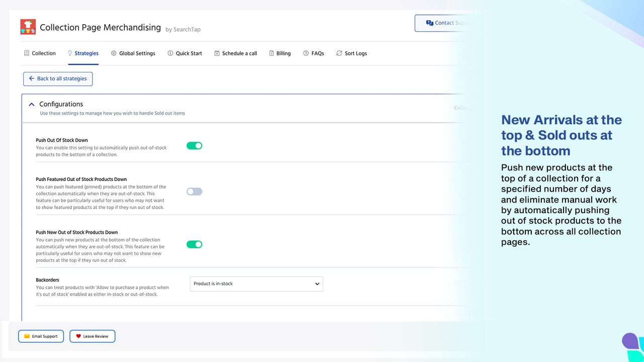This screenshot has height=362, width=644.
Task: Click the Leave Review button
Action: click(92, 336)
